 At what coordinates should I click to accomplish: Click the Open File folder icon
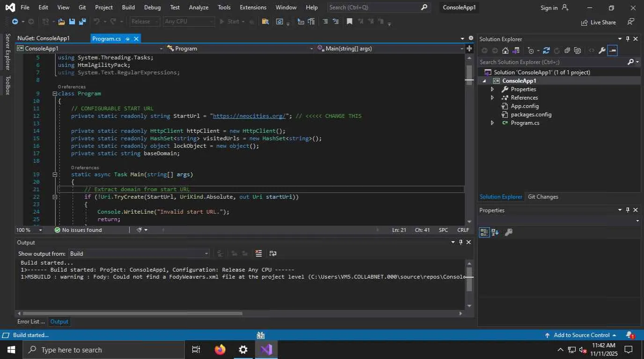coord(61,22)
